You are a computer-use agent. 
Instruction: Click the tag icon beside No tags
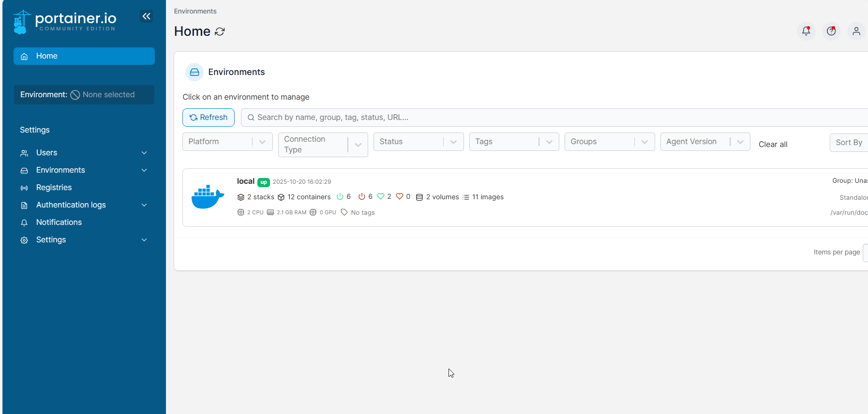(344, 212)
